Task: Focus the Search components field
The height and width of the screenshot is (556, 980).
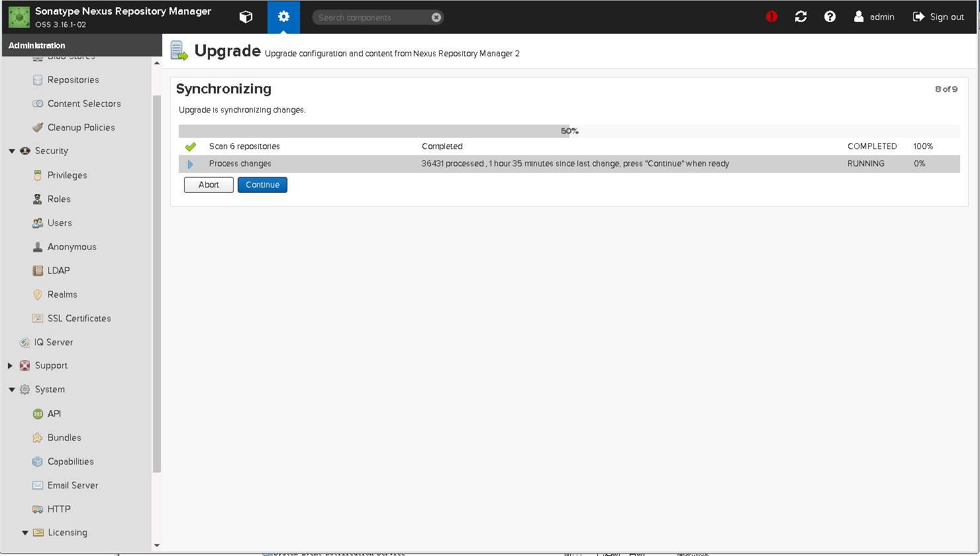Action: tap(372, 17)
